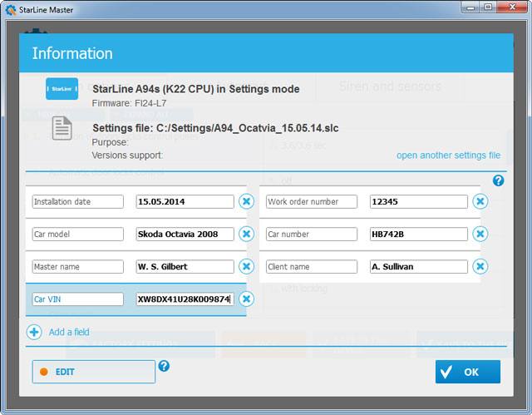Remove the Car VIN field

point(246,299)
